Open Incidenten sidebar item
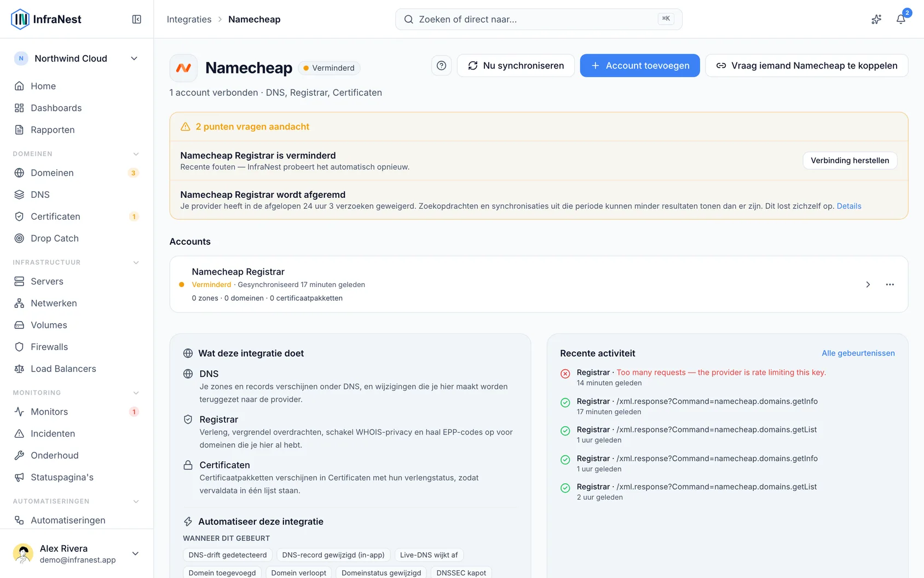Viewport: 924px width, 578px height. [x=77, y=433]
